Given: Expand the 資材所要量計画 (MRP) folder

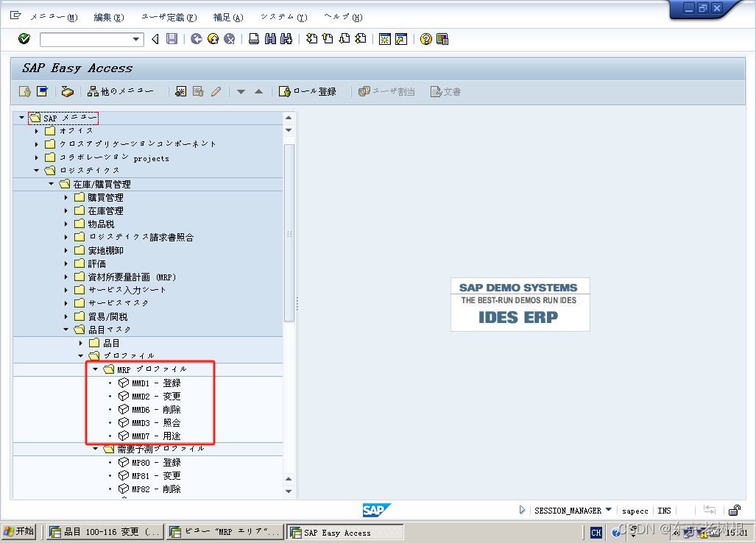Looking at the screenshot, I should [66, 277].
